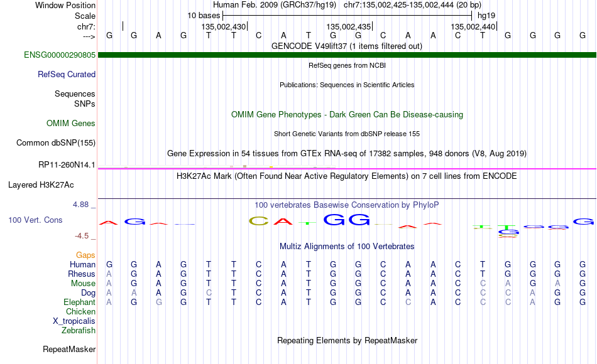597x364 pixels.
Task: Click Short Genetic Variants from dbSNP title
Action: [347, 134]
